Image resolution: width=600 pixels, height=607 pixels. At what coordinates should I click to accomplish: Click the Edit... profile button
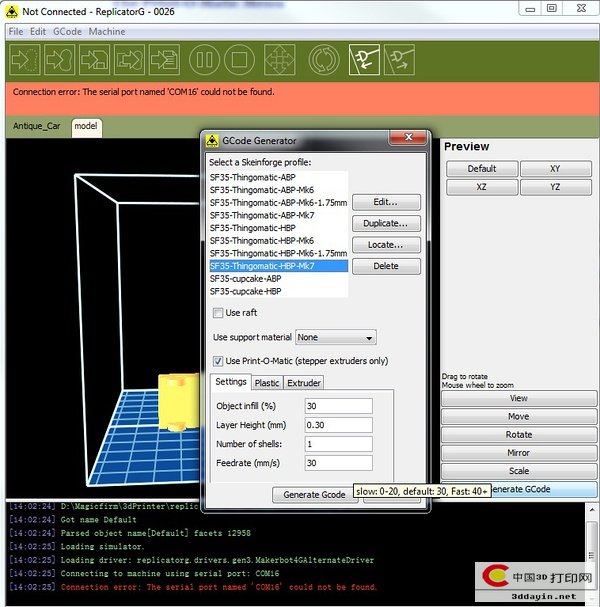point(386,202)
